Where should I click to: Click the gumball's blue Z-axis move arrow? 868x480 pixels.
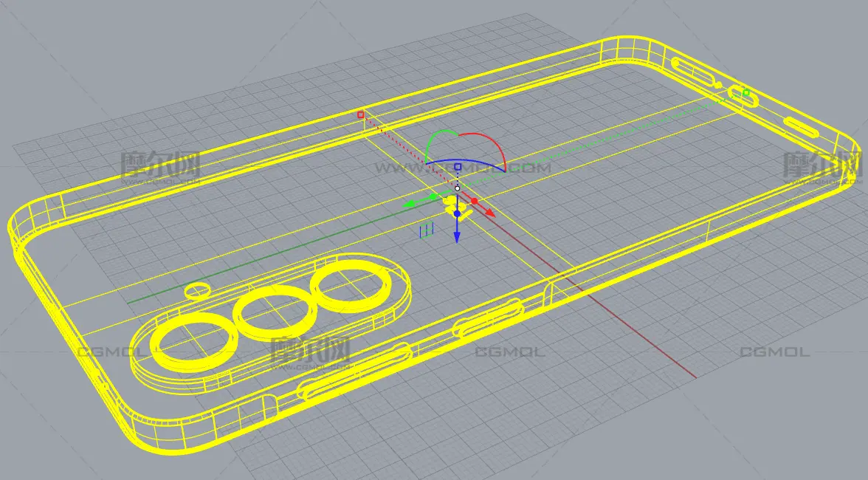click(457, 236)
